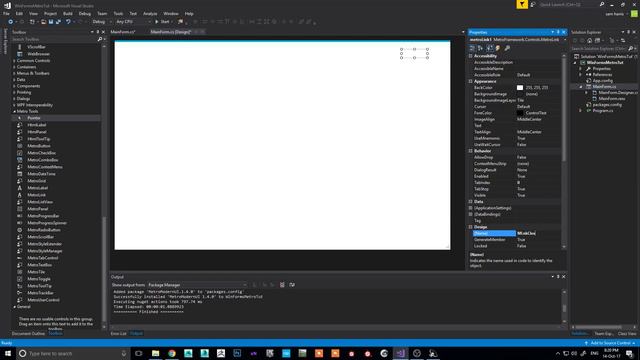The height and width of the screenshot is (360, 640).
Task: Click the ForeColor black color swatch
Action: click(x=520, y=113)
